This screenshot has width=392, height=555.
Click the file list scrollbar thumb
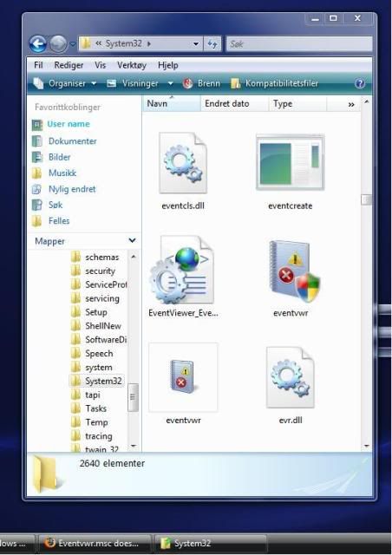click(x=366, y=199)
